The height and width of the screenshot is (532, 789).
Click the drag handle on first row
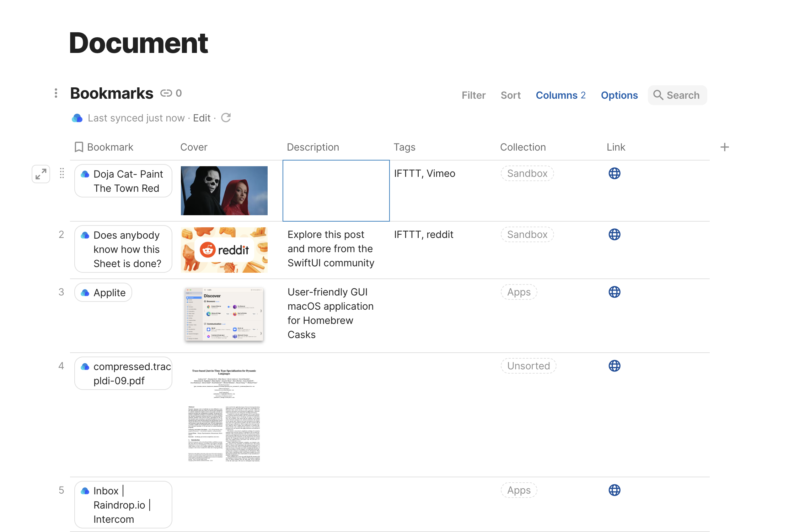coord(62,173)
